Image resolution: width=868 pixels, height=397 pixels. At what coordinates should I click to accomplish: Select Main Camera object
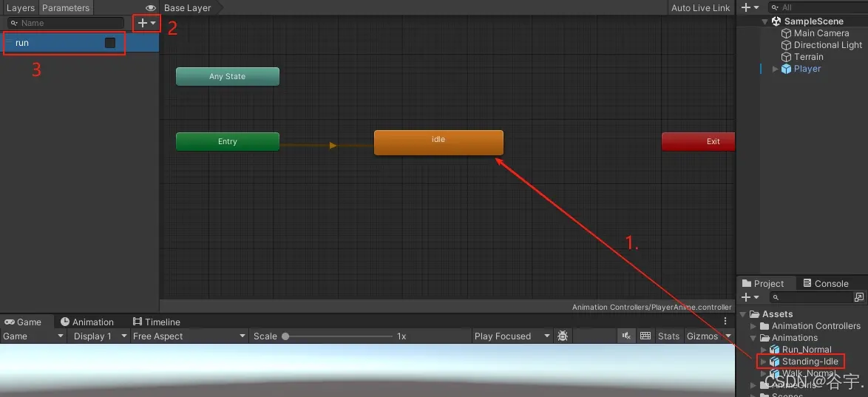click(x=821, y=33)
